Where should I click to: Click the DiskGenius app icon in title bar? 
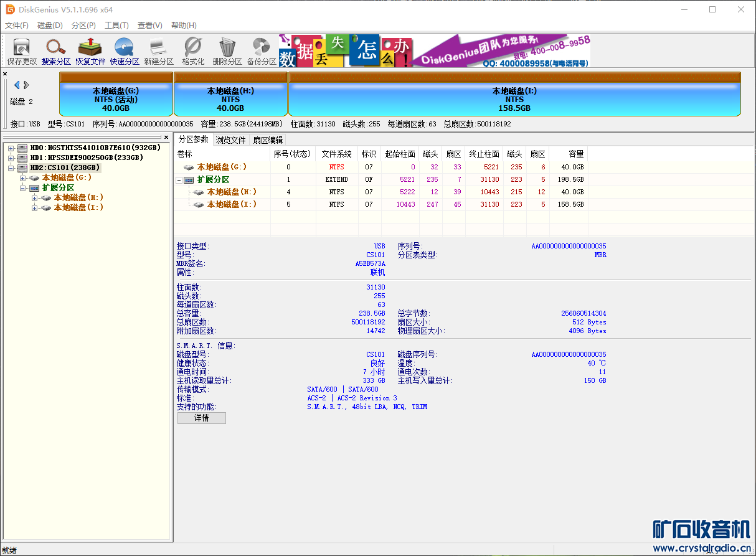point(11,9)
